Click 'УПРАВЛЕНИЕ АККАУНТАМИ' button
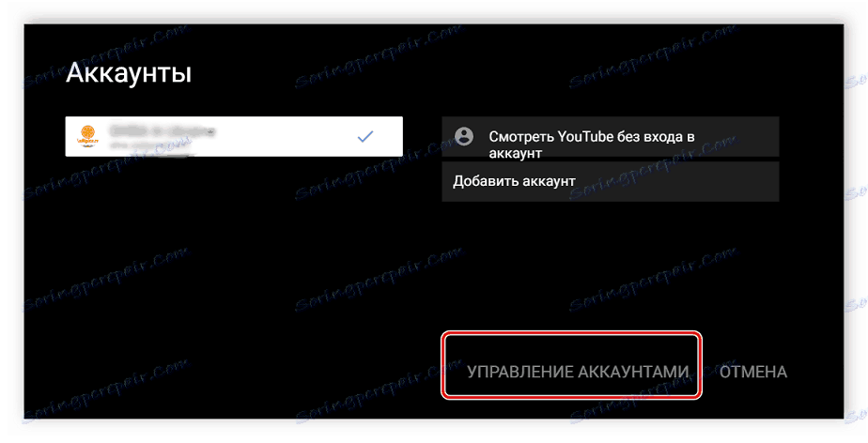868x443 pixels. 578,372
